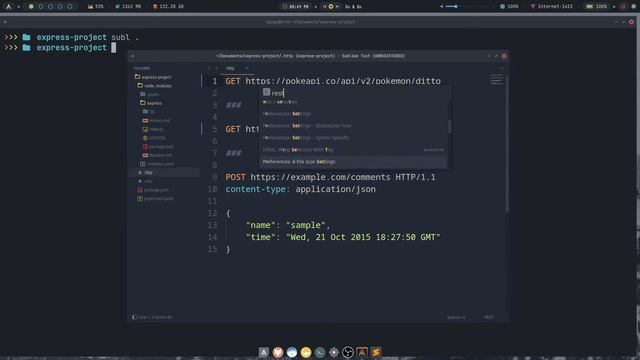The width and height of the screenshot is (640, 360).
Task: Switch to the fifth workspace dot
Action: (x=70, y=7)
